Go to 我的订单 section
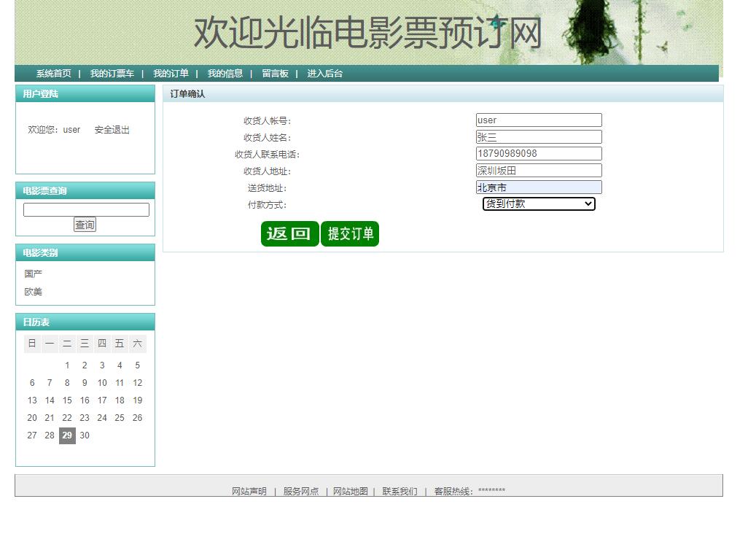 click(171, 73)
